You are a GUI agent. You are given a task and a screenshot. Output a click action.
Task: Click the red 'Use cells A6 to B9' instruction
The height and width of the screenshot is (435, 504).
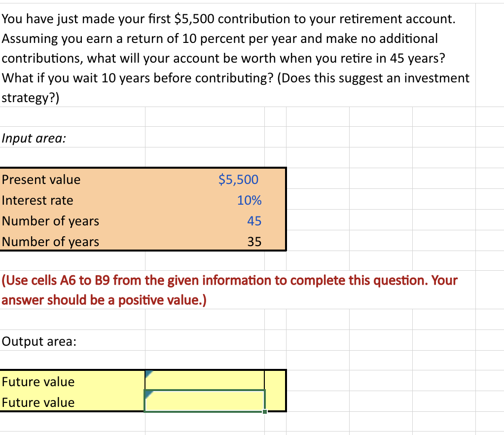[229, 290]
